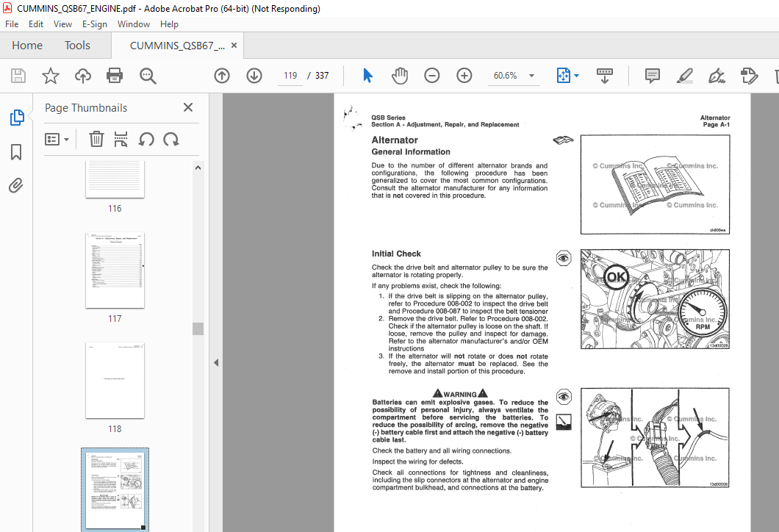This screenshot has height=532, width=779.
Task: Click the thumbnail panel scrollbar handle
Action: pos(198,329)
